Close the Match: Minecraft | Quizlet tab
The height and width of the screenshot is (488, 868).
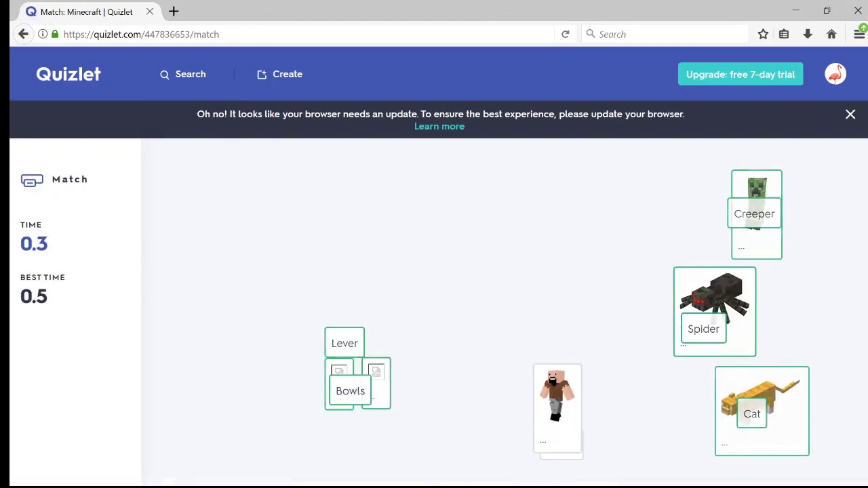click(x=150, y=12)
